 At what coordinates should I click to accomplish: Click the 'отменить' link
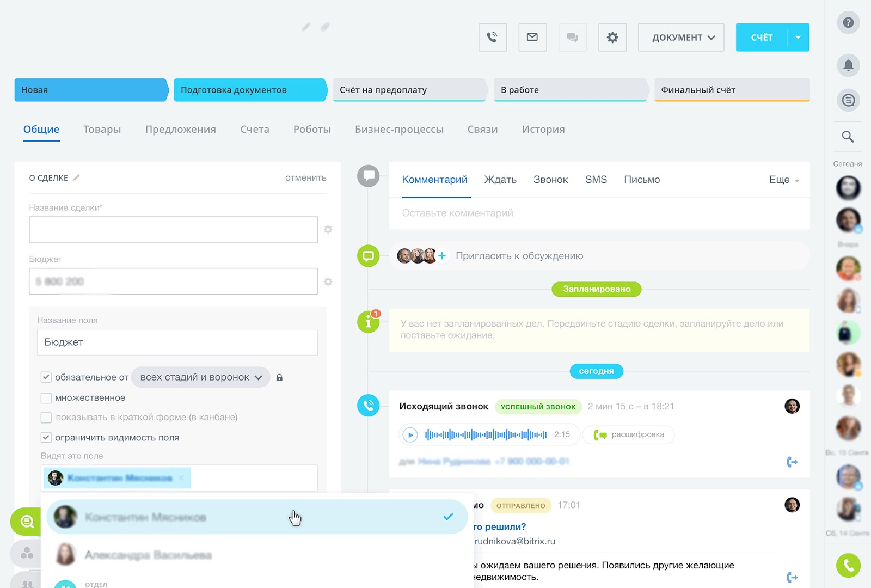(305, 178)
